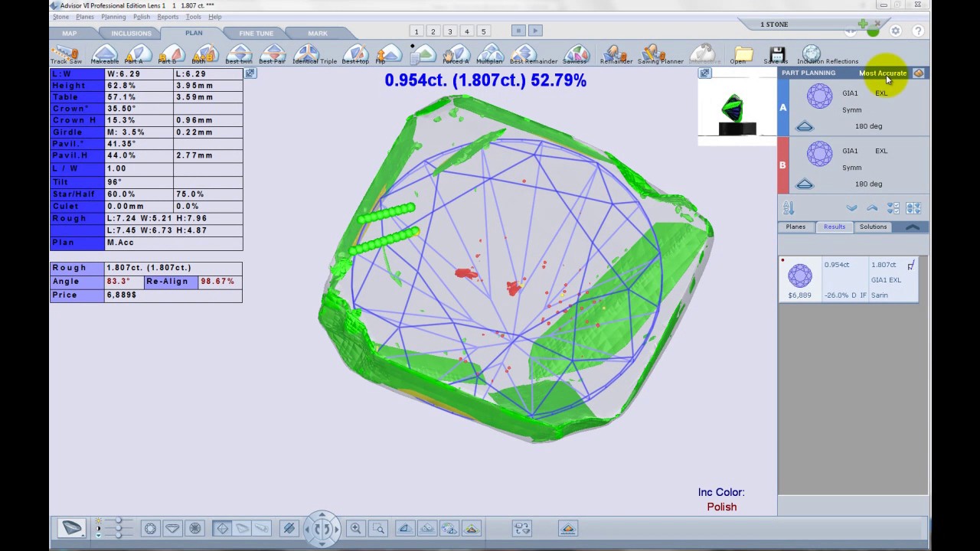This screenshot has height=551, width=980.
Task: Open the Reports menu
Action: [168, 17]
